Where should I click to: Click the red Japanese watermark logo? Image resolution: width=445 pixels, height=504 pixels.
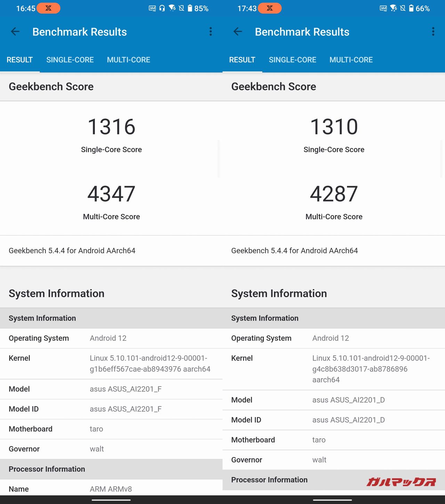coord(401,482)
